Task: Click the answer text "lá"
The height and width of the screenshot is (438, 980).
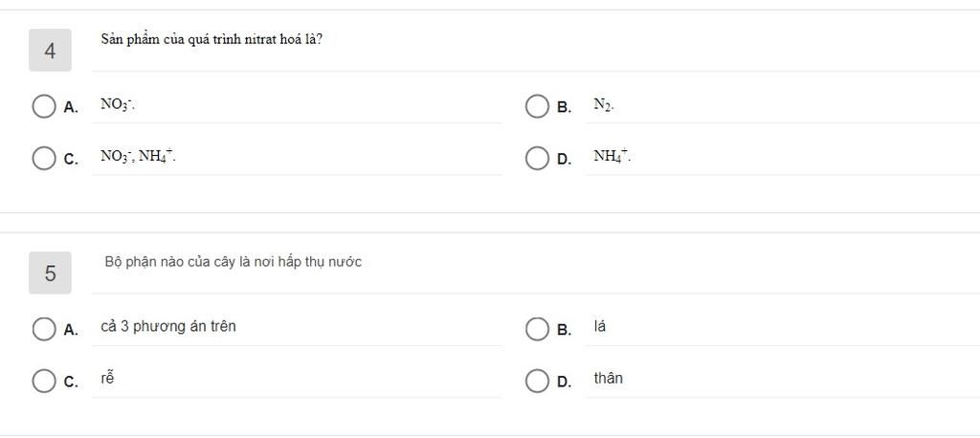Action: 600,326
